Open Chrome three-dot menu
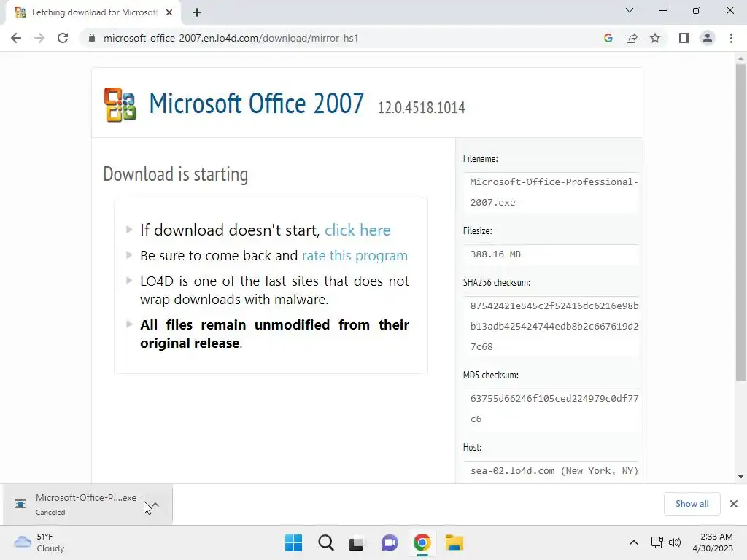The height and width of the screenshot is (560, 747). coord(731,38)
